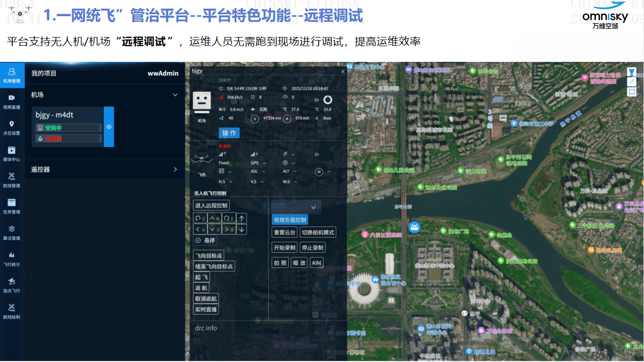Select the rectangle drawing tool on map
The image size is (644, 362).
[631, 92]
